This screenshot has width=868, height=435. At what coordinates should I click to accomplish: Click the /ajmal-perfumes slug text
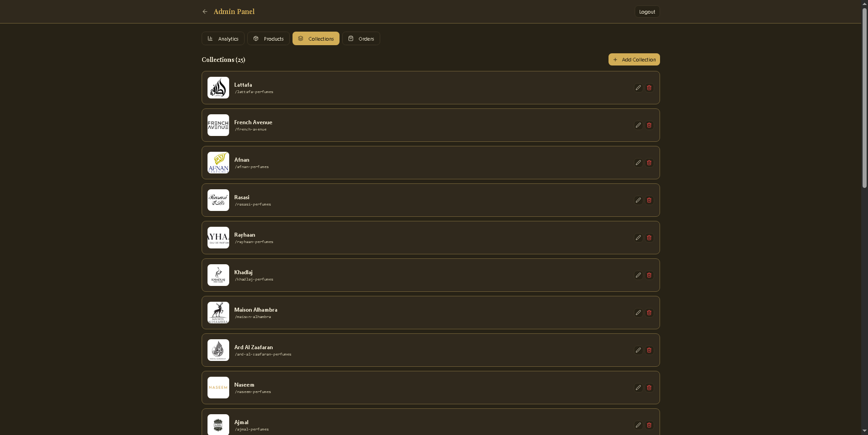252,430
